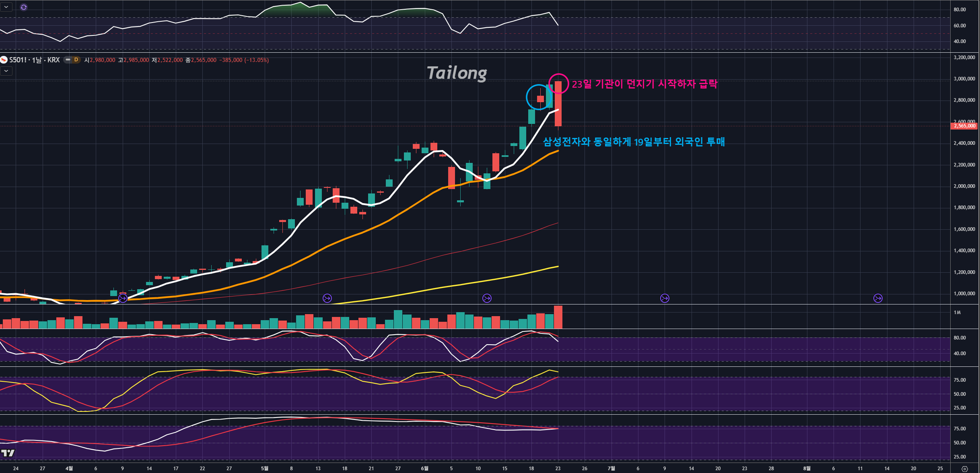The image size is (980, 473).
Task: Click the 8월 label on the time axis
Action: coord(807,468)
